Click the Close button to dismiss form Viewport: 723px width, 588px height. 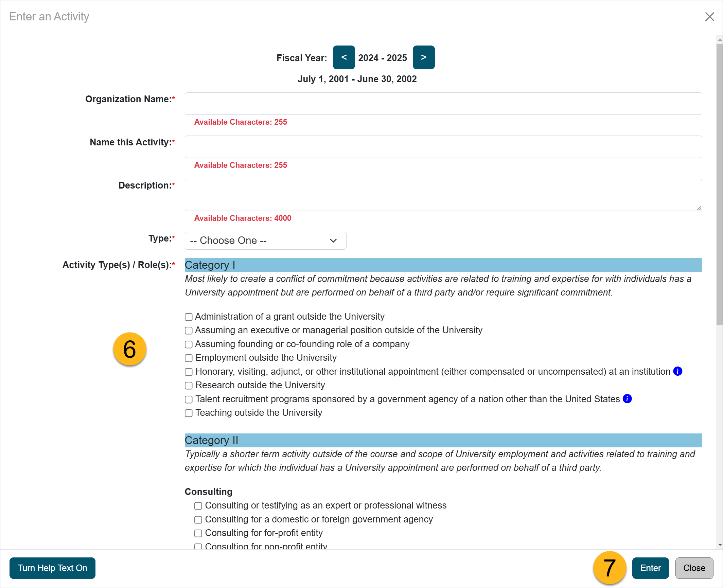coord(693,568)
